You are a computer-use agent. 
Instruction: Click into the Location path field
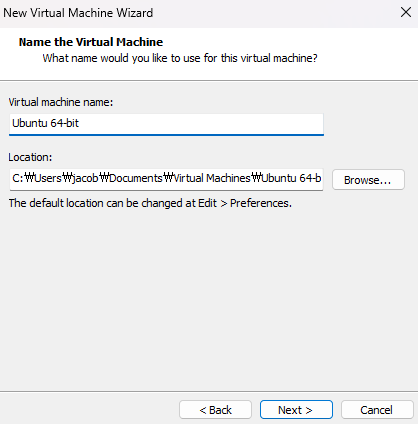(166, 179)
